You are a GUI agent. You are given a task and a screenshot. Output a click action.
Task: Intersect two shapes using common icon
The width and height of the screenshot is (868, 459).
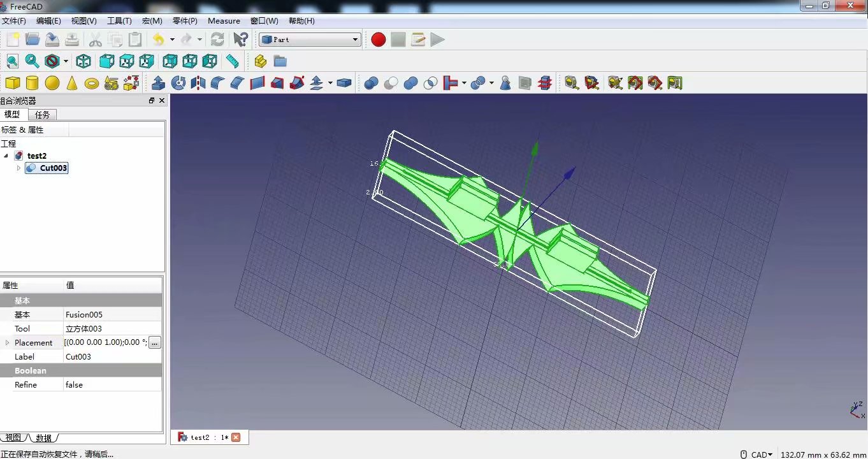(x=431, y=83)
